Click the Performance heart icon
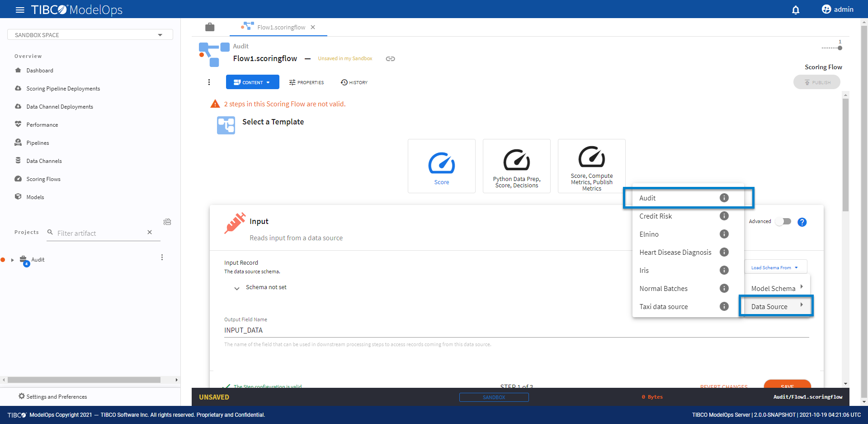The image size is (868, 424). pyautogui.click(x=18, y=124)
